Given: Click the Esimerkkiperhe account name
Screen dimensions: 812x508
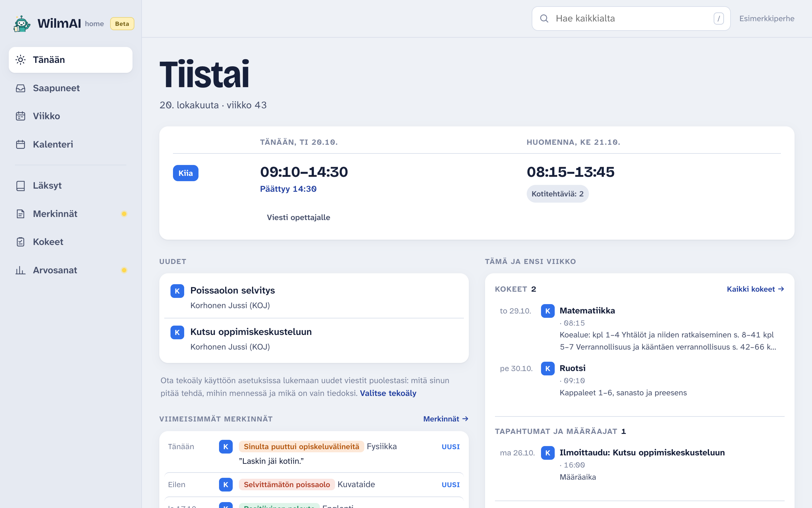Looking at the screenshot, I should pyautogui.click(x=766, y=18).
